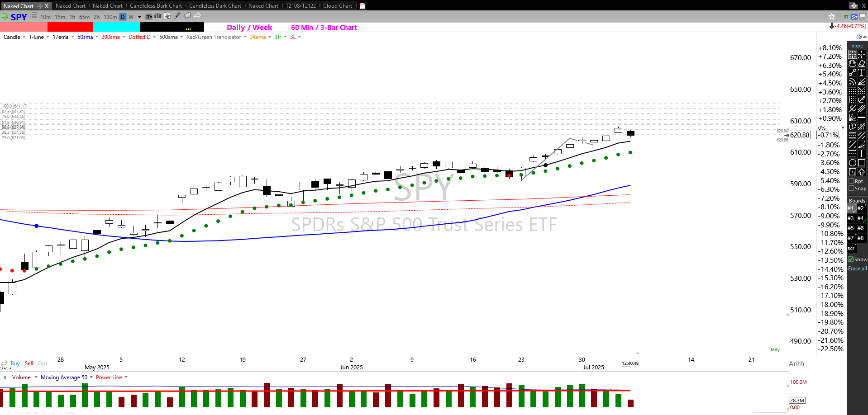
Task: Toggle Weekly timeframe W button
Action: [x=131, y=17]
